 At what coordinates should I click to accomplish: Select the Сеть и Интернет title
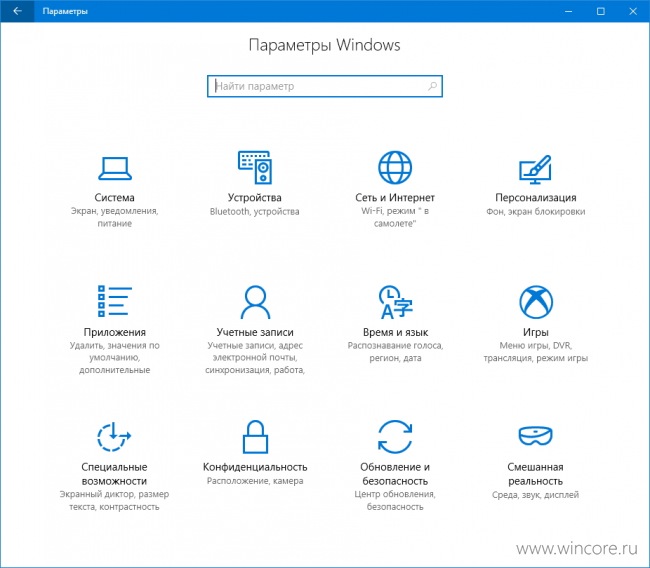[x=395, y=197]
